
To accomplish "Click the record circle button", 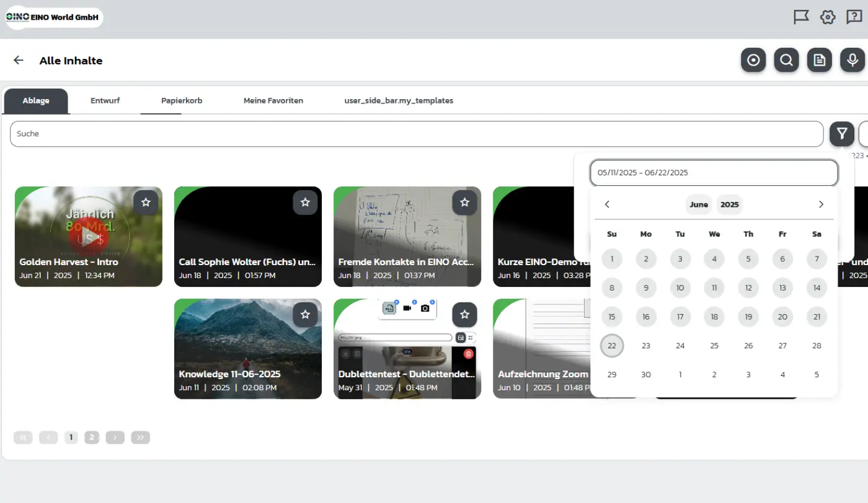I will [753, 60].
